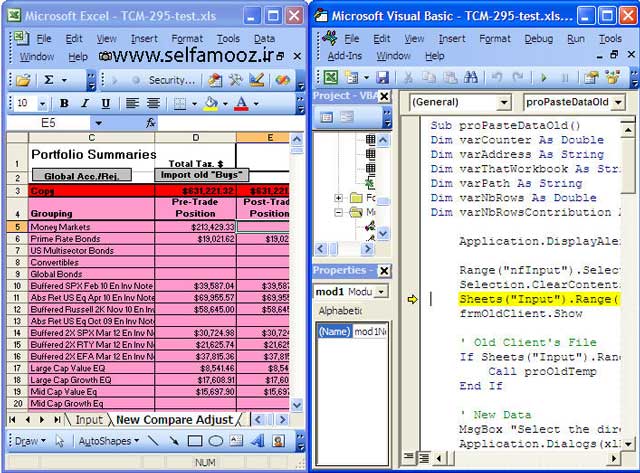Select the Oval drawing tool

pos(216,441)
